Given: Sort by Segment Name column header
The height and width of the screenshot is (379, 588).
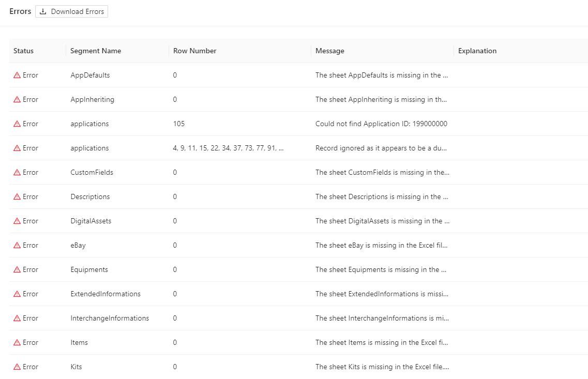Looking at the screenshot, I should pos(96,51).
